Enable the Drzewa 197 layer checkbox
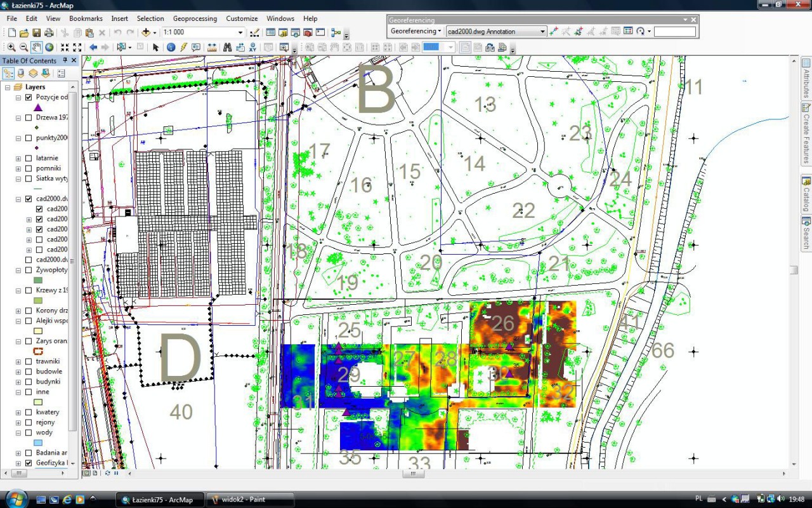Viewport: 812px width, 508px height. pyautogui.click(x=29, y=117)
